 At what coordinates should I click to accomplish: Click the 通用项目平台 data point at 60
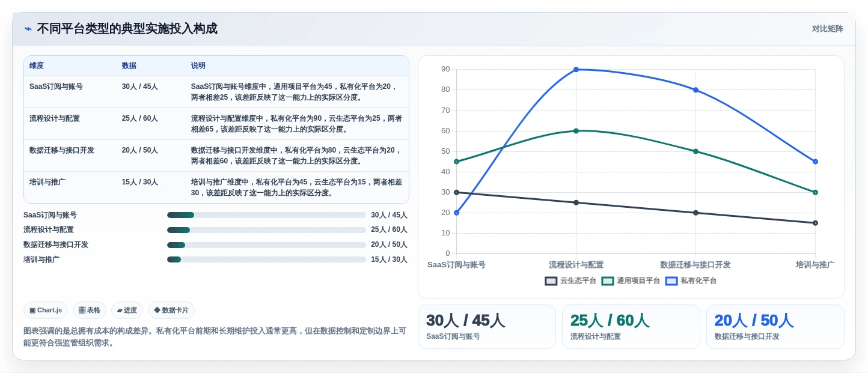click(x=576, y=131)
